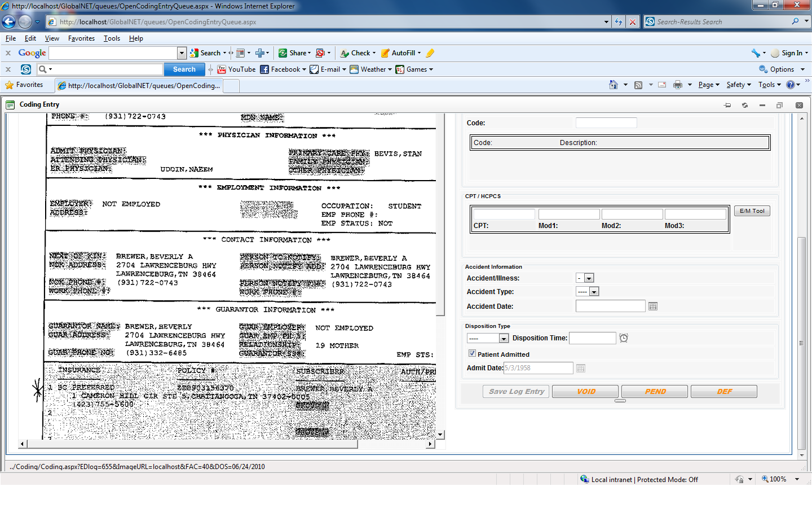Click the Accident Date calendar icon
Image resolution: width=812 pixels, height=508 pixels.
(x=653, y=306)
